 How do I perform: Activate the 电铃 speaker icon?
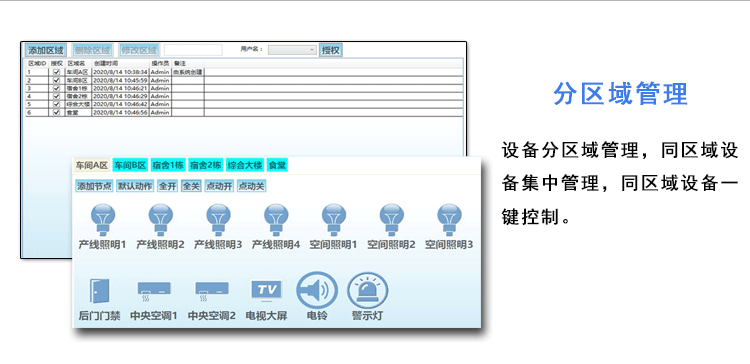(317, 290)
